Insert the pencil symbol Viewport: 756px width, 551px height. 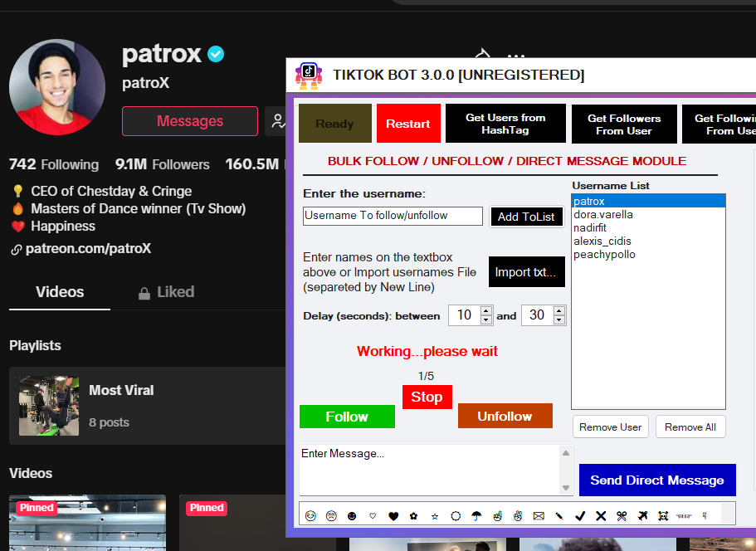tap(559, 516)
